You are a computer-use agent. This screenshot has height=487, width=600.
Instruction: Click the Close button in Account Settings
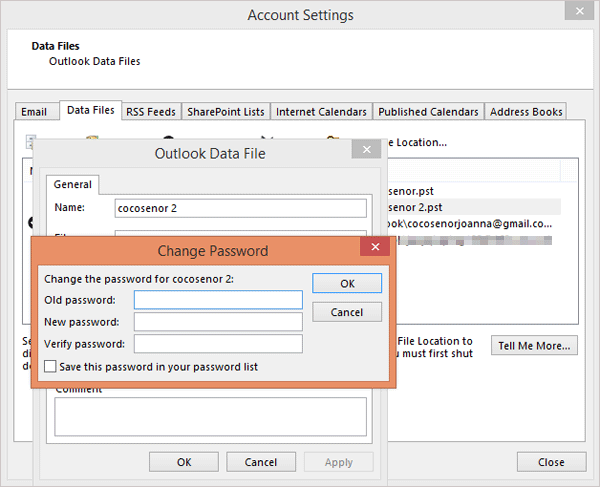click(551, 462)
